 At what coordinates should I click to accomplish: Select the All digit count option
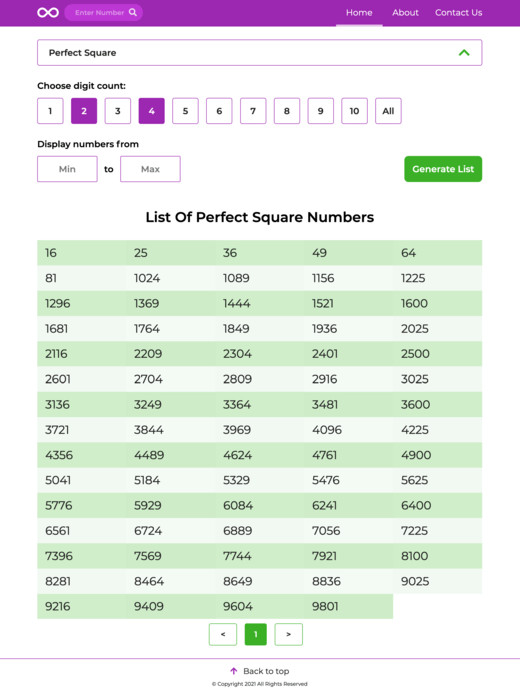pyautogui.click(x=388, y=111)
